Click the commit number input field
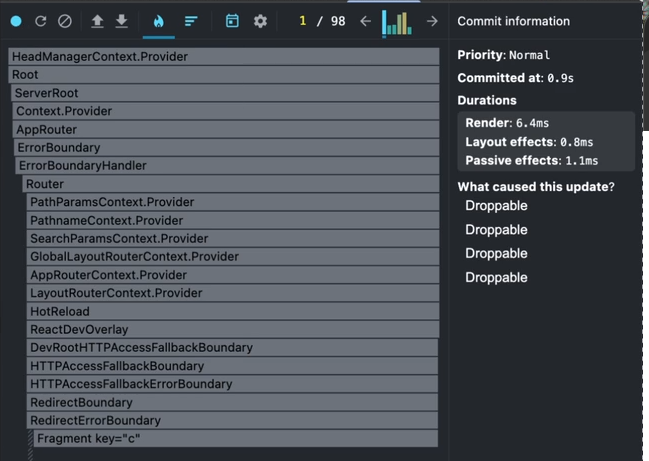Image resolution: width=649 pixels, height=461 pixels. coord(303,21)
